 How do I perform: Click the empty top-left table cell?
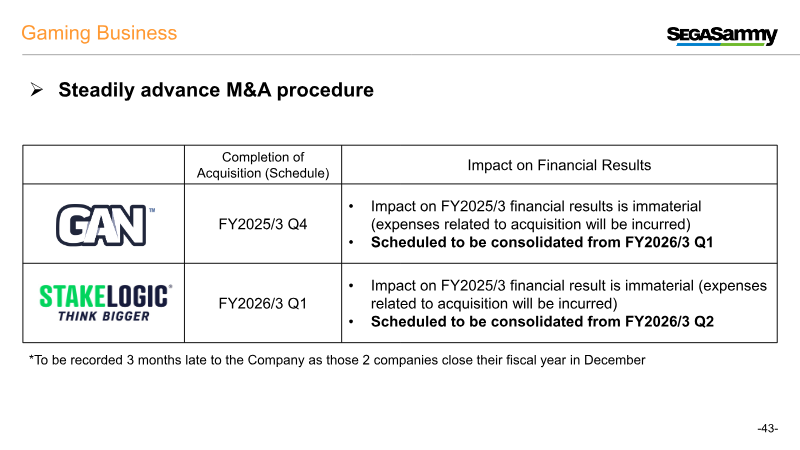(x=104, y=165)
